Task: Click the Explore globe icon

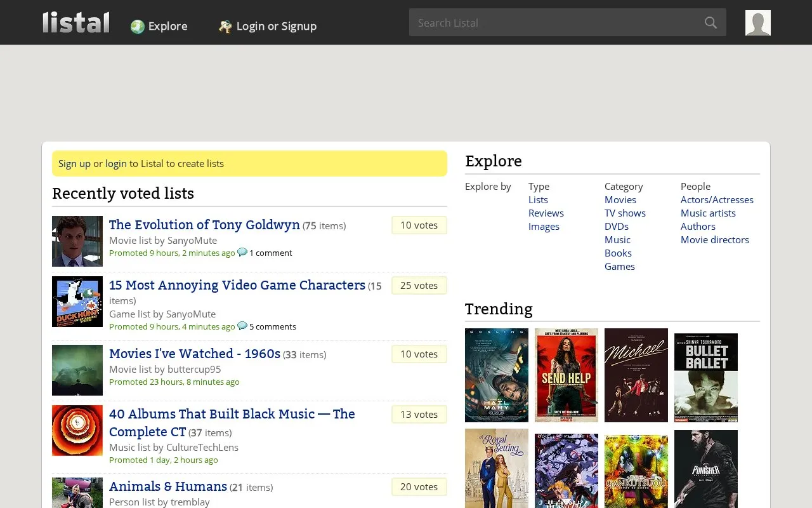Action: (x=138, y=27)
